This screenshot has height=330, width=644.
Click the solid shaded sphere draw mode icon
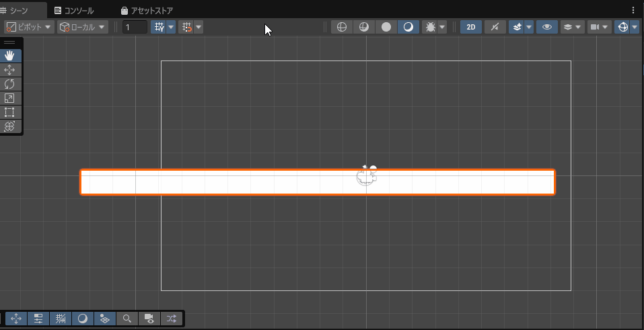(x=386, y=27)
